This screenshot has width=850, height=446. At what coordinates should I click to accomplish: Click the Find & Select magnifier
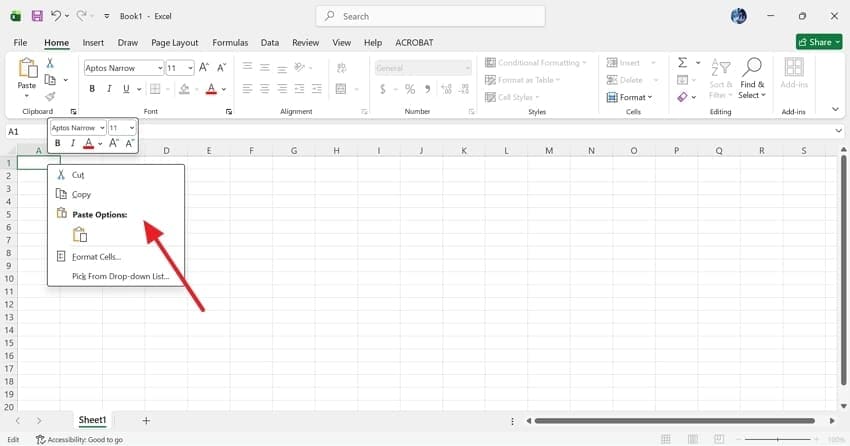[x=752, y=67]
